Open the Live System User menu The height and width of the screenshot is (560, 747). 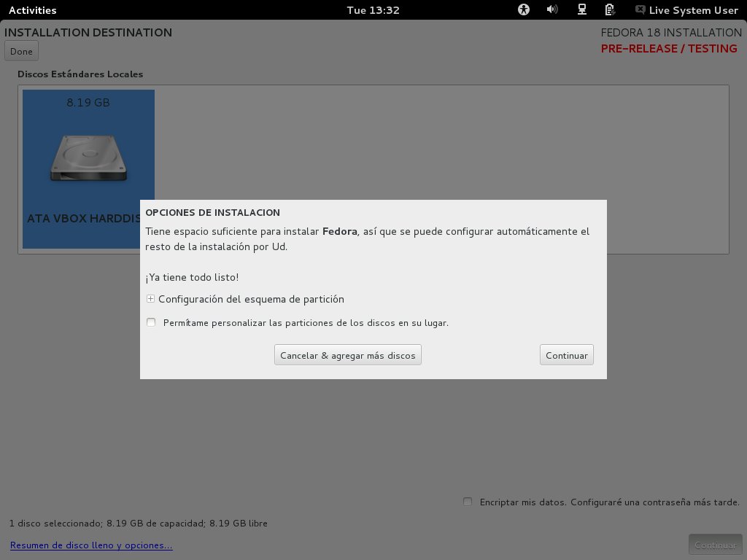pos(693,10)
